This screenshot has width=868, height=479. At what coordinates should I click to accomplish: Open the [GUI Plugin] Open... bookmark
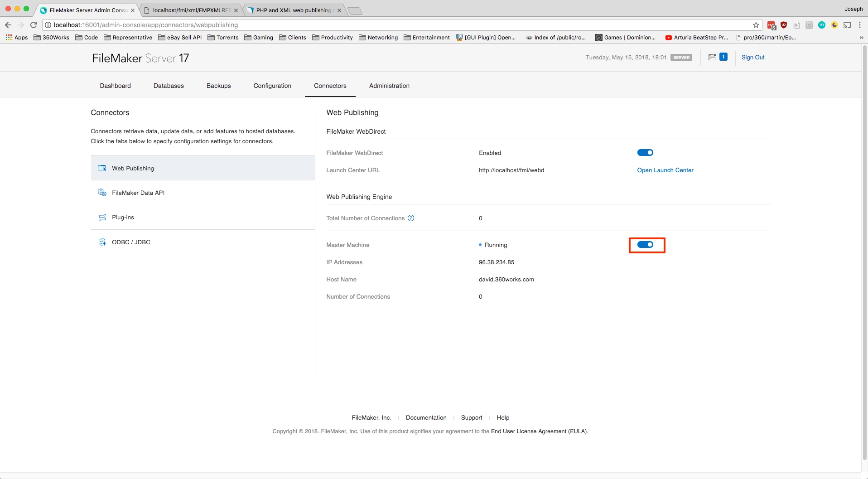tap(486, 38)
